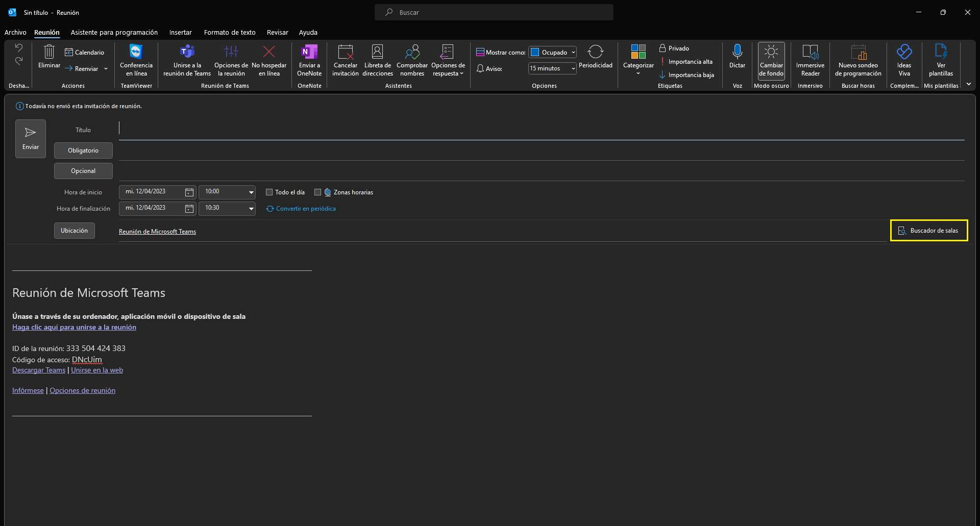Toggle Importancia alta flag
Viewport: 980px width, 526px height.
[686, 62]
